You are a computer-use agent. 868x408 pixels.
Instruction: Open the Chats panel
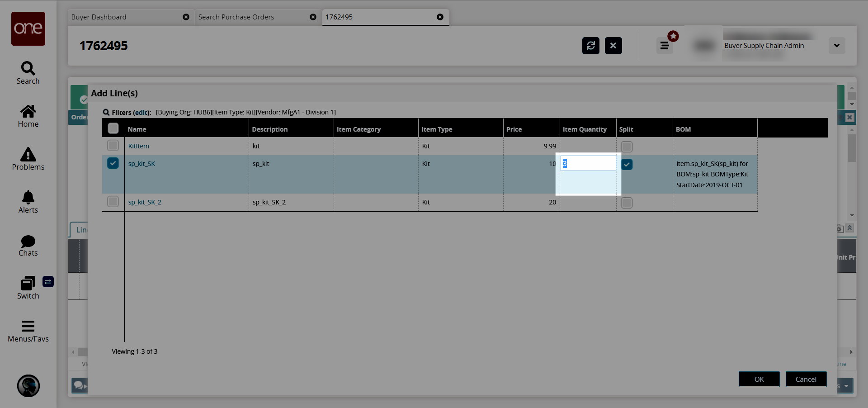coord(28,246)
